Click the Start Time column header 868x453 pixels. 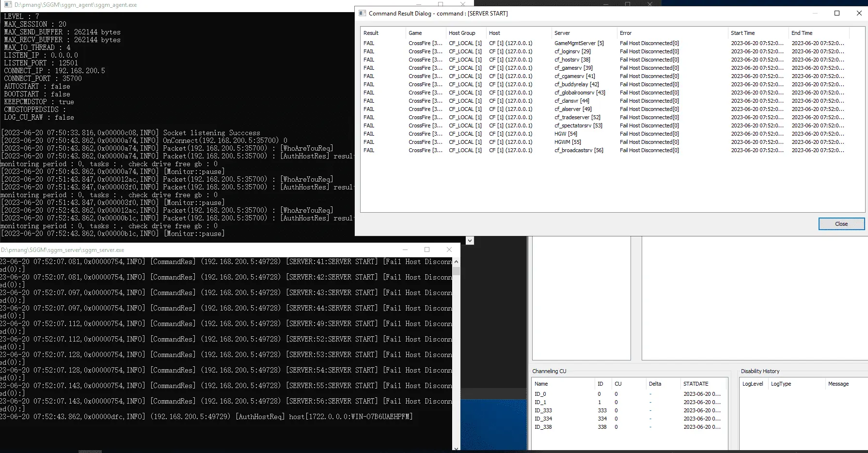pos(758,33)
